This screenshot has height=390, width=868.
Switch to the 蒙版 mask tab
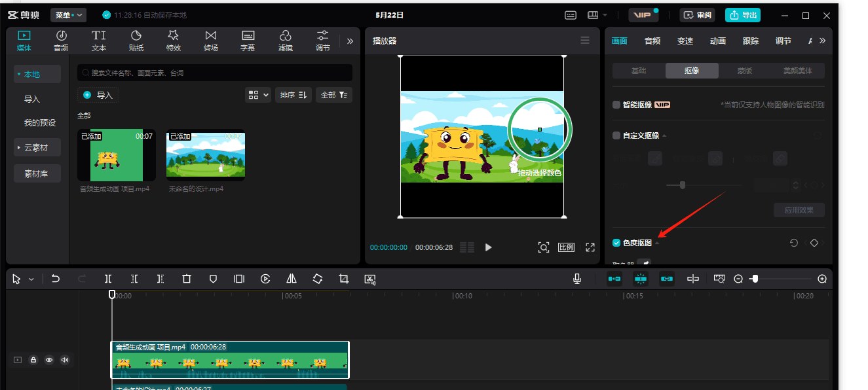745,71
